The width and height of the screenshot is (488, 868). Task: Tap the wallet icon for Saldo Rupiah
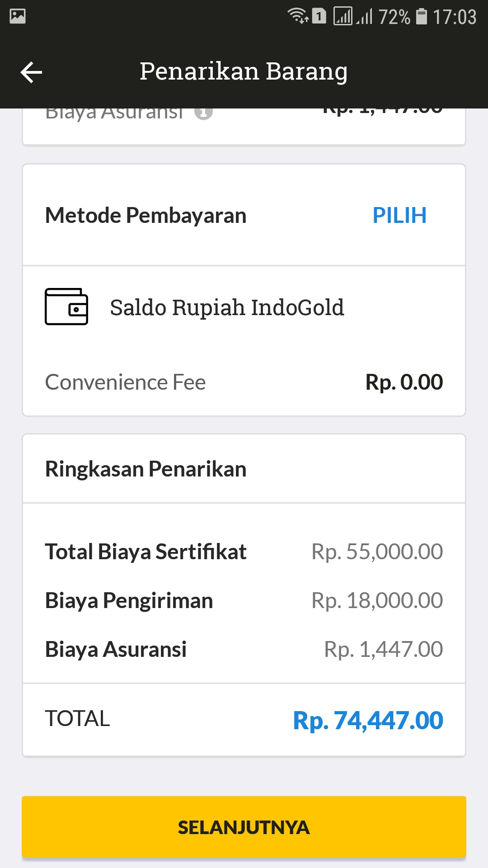66,307
